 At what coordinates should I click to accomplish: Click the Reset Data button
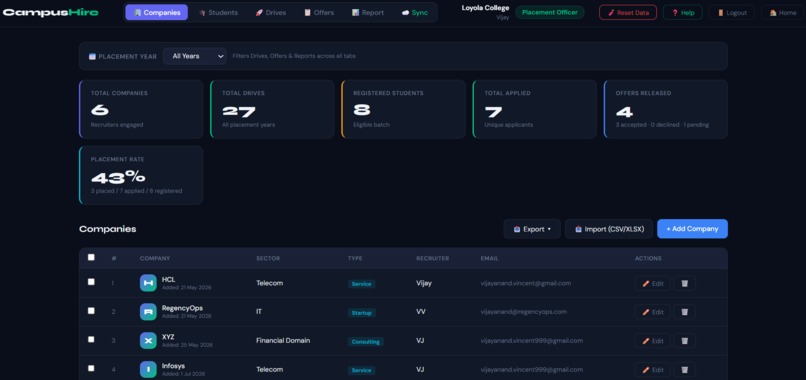pyautogui.click(x=628, y=12)
